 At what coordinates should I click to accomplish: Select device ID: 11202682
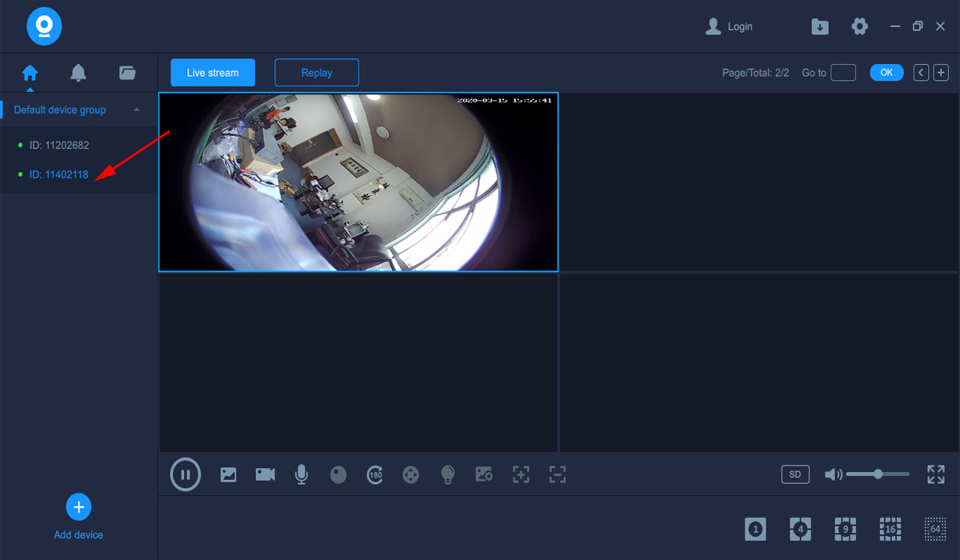point(59,146)
